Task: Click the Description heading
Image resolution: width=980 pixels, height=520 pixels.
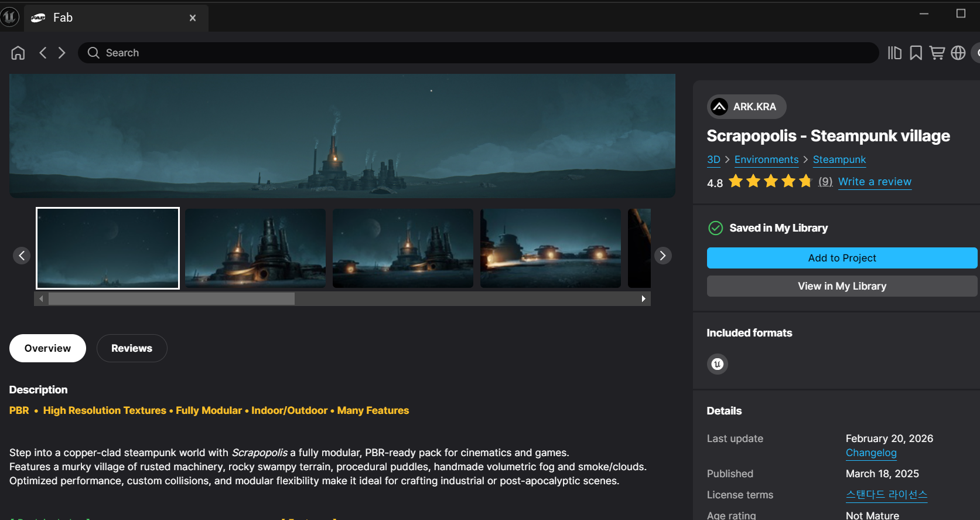Action: [38, 390]
